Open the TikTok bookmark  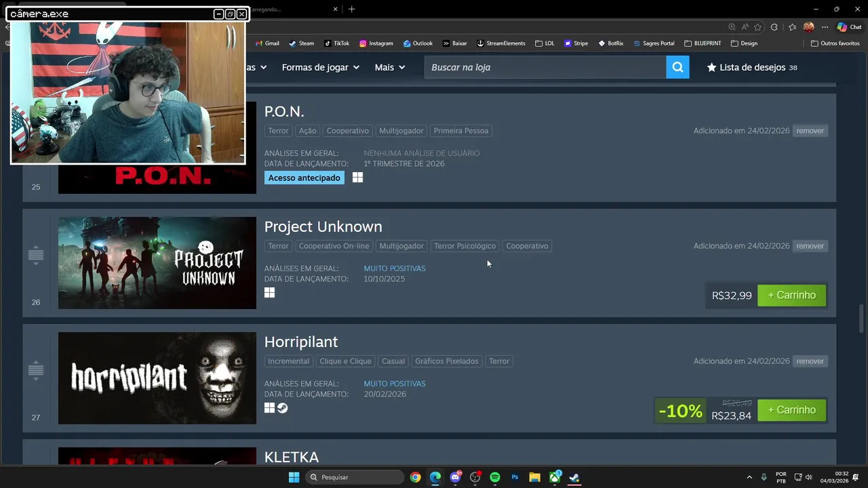336,43
